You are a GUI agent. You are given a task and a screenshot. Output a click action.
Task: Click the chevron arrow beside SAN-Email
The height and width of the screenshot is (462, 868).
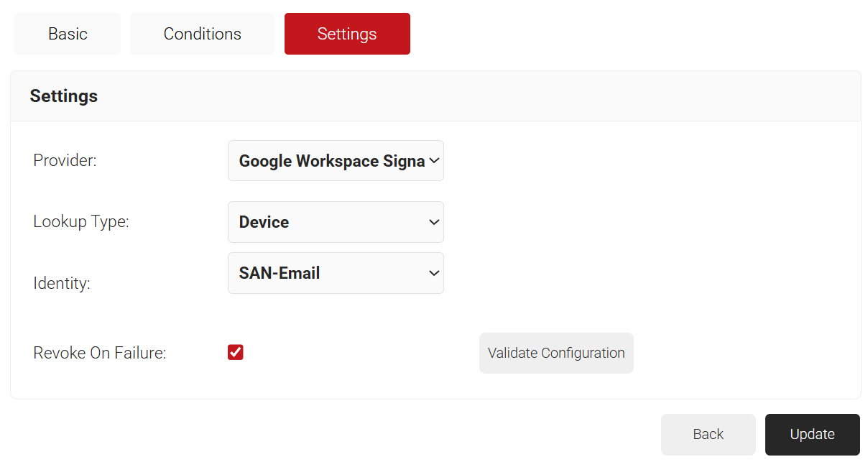coord(434,273)
